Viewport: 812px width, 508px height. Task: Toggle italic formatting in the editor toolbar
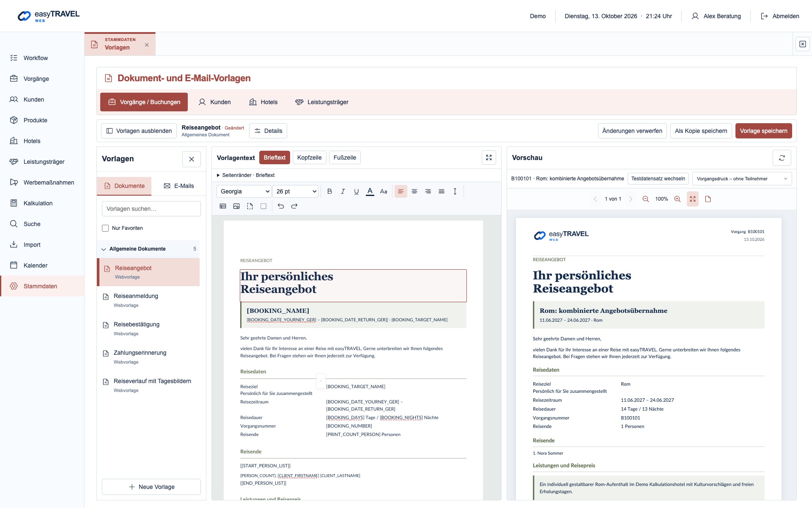(343, 191)
